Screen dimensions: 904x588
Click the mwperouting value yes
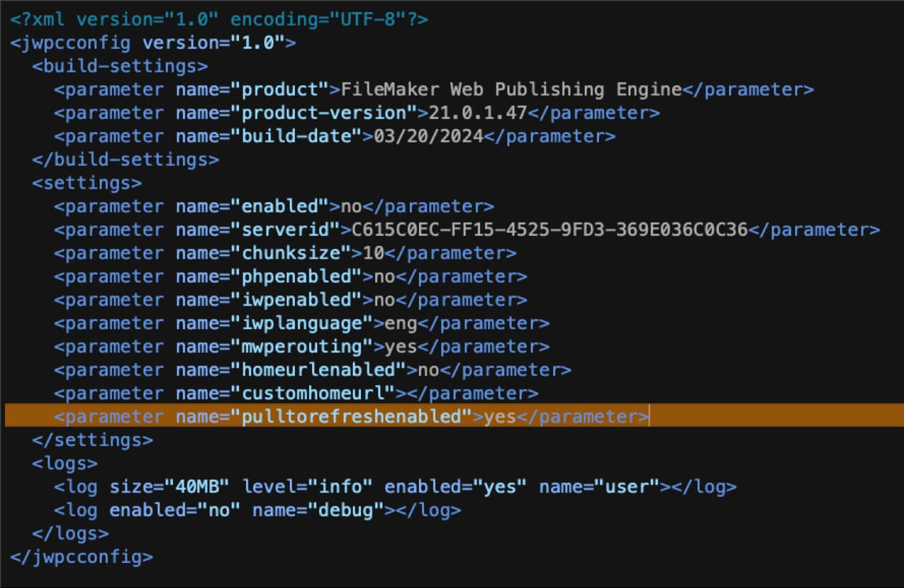[401, 346]
